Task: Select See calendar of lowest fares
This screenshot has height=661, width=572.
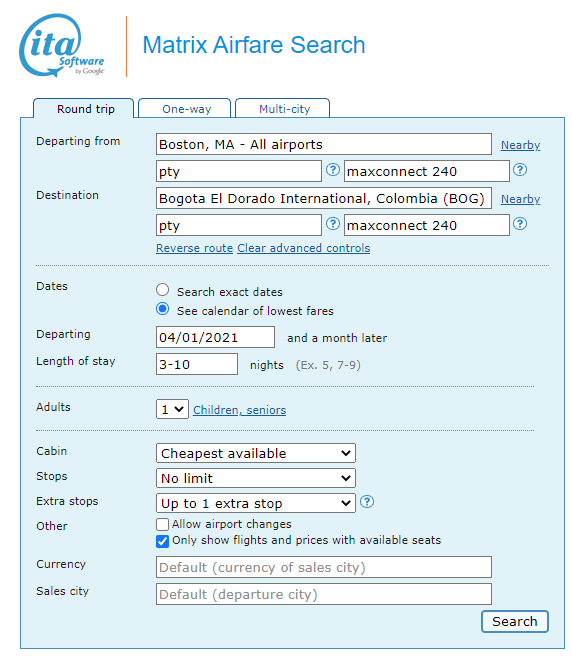Action: coord(163,309)
